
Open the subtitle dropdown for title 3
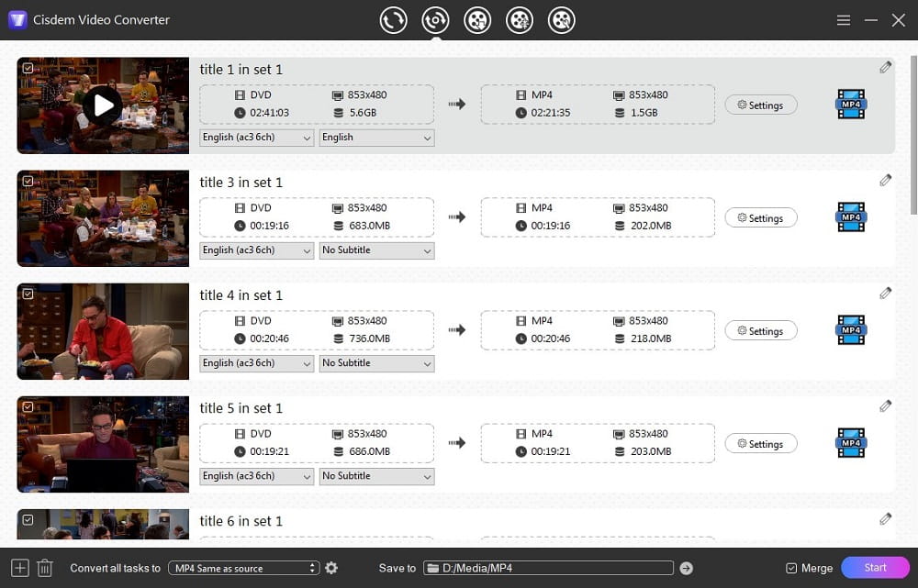376,250
